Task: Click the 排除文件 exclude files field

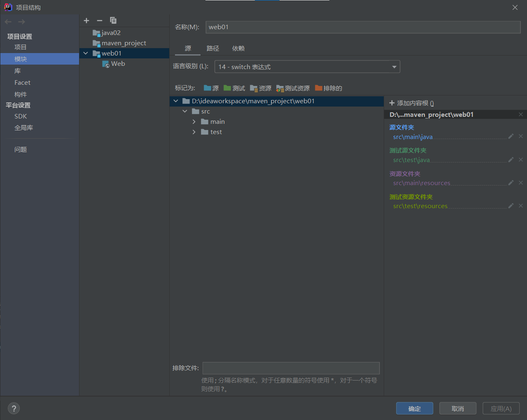Action: tap(291, 368)
